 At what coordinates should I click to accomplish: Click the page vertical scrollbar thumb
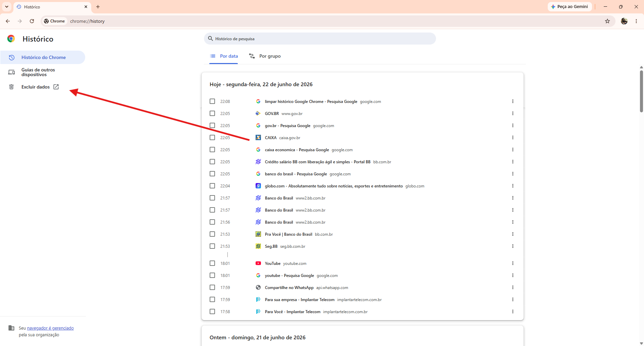(641, 91)
